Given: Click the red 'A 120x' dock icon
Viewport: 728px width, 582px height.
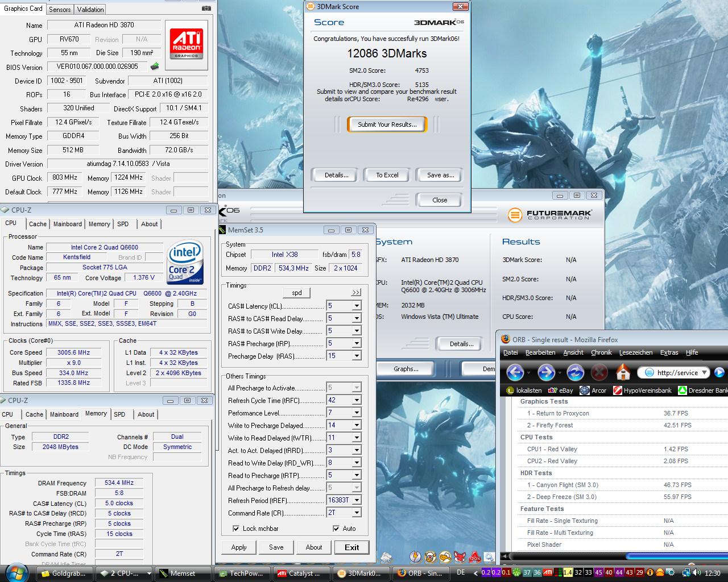Looking at the screenshot, I should pyautogui.click(x=475, y=556).
